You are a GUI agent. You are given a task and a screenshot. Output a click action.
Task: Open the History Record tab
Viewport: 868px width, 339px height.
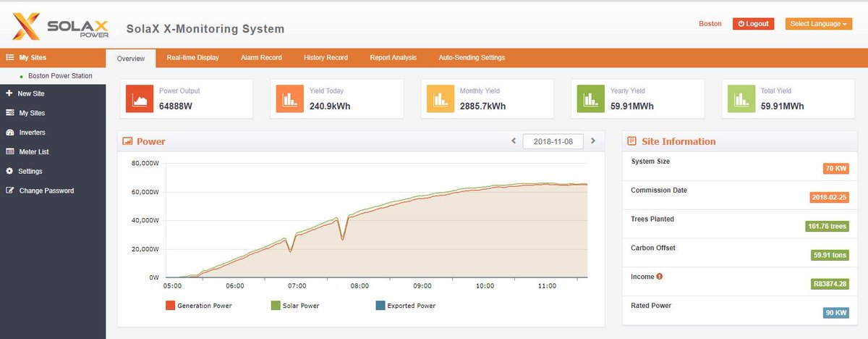[325, 57]
